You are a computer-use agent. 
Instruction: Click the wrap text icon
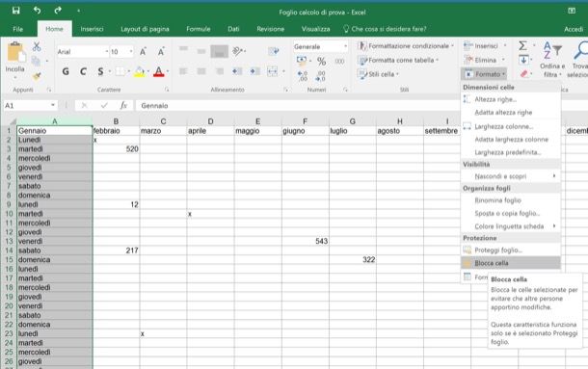274,51
